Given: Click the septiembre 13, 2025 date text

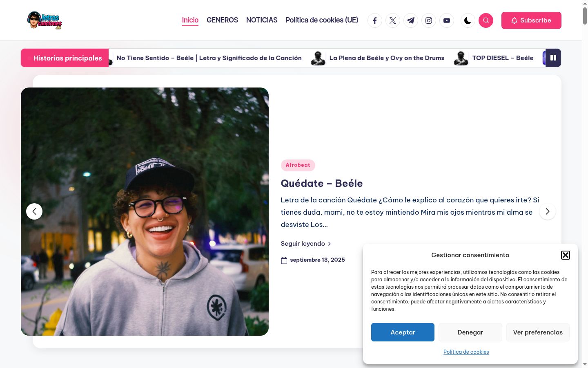Looking at the screenshot, I should tap(317, 260).
